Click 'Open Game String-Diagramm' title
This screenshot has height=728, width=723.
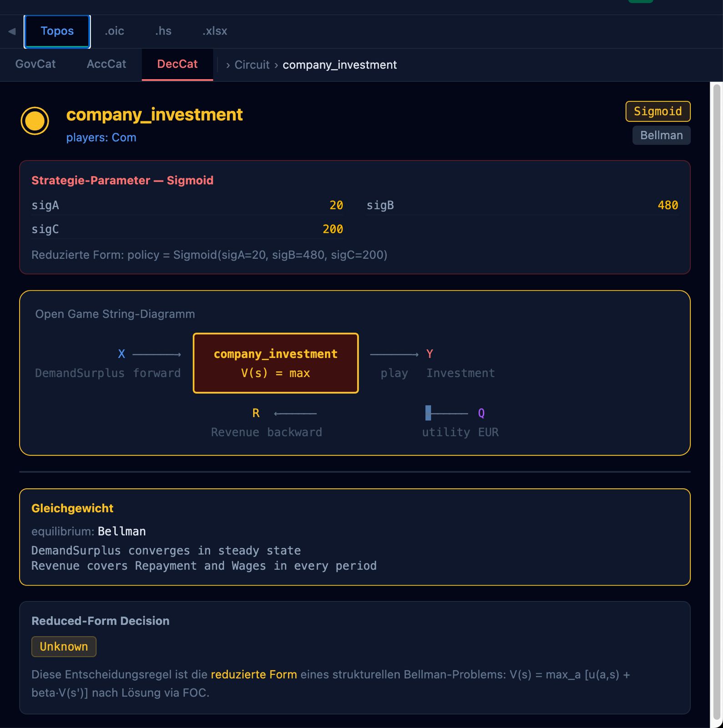(115, 314)
